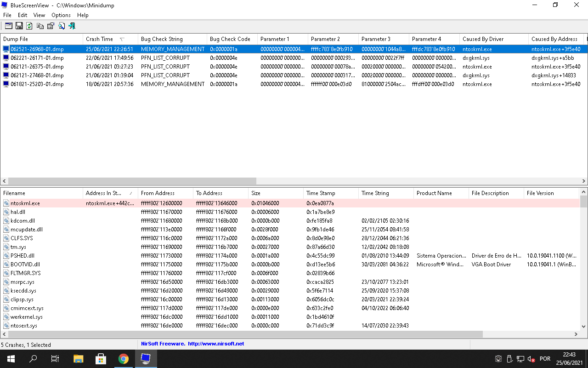Click the ntoskrnl.exe filename row

290,203
